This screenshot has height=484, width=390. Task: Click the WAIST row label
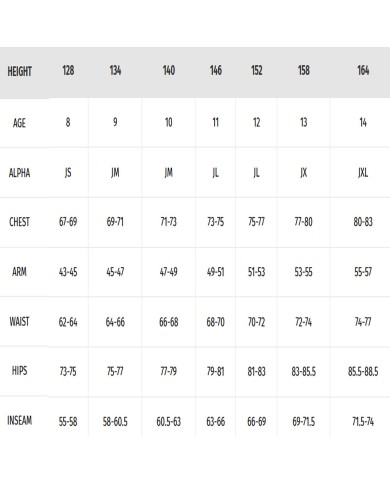click(x=19, y=321)
